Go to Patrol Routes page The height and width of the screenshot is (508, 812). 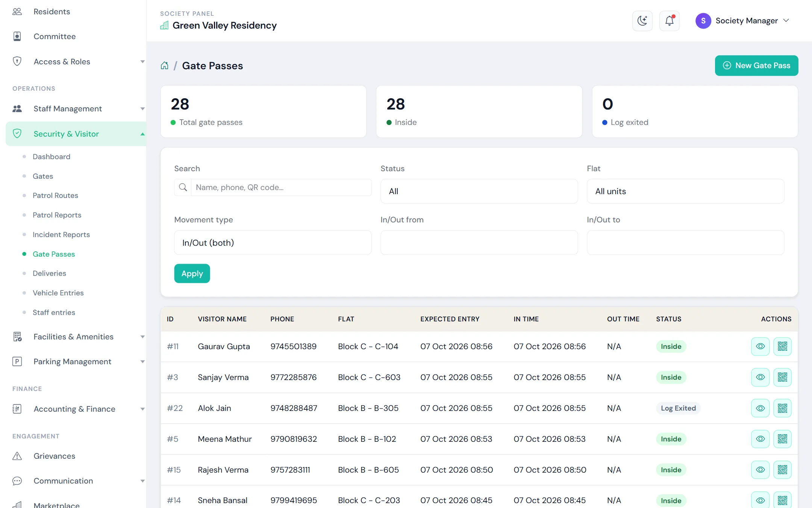pyautogui.click(x=55, y=196)
